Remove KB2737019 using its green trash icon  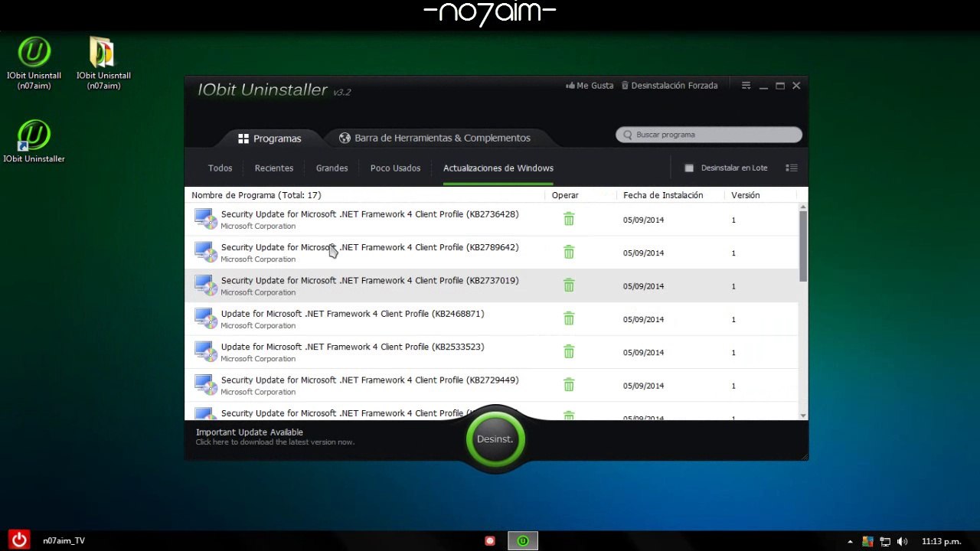coord(569,285)
